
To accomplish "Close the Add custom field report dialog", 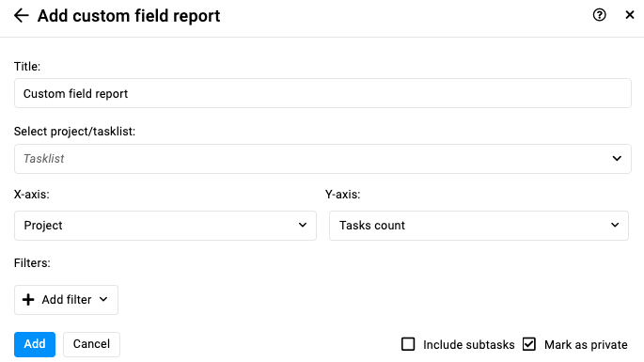I will (x=630, y=15).
